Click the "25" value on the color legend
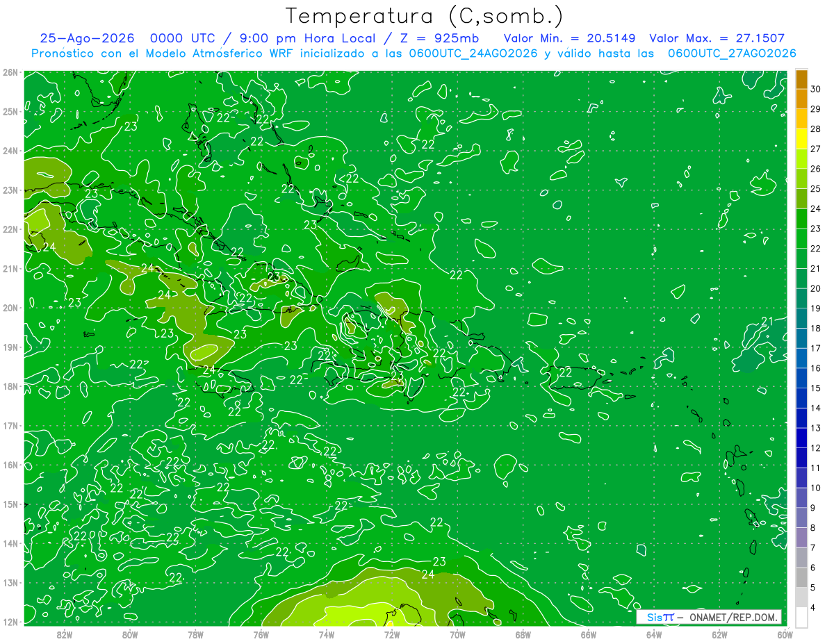Screen dimensions: 834x644 pos(816,188)
